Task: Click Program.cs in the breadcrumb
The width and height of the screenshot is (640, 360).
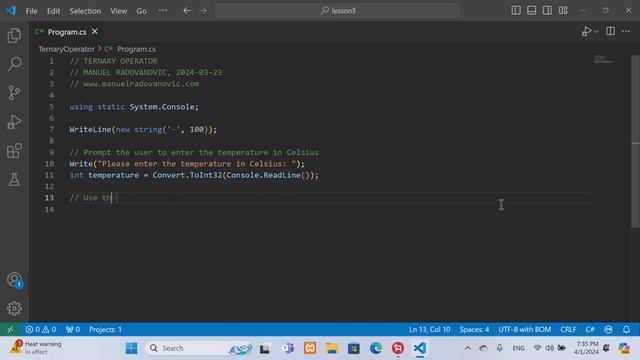Action: [x=136, y=49]
